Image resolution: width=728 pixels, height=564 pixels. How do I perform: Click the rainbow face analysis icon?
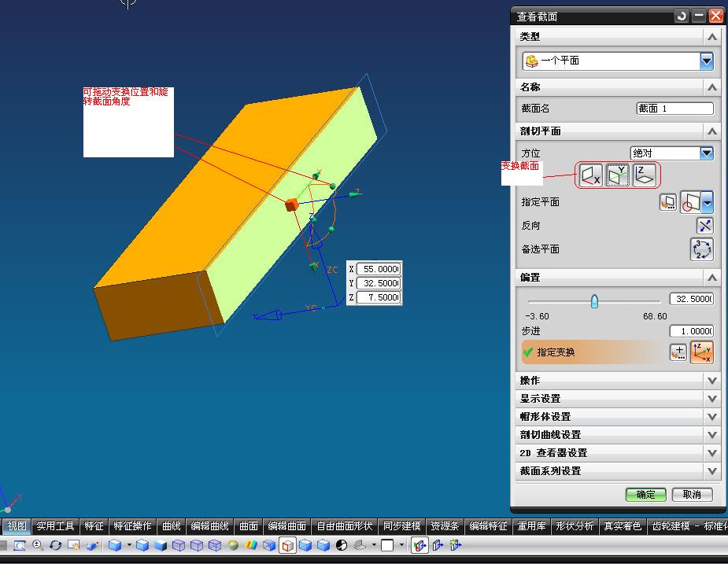point(251,545)
